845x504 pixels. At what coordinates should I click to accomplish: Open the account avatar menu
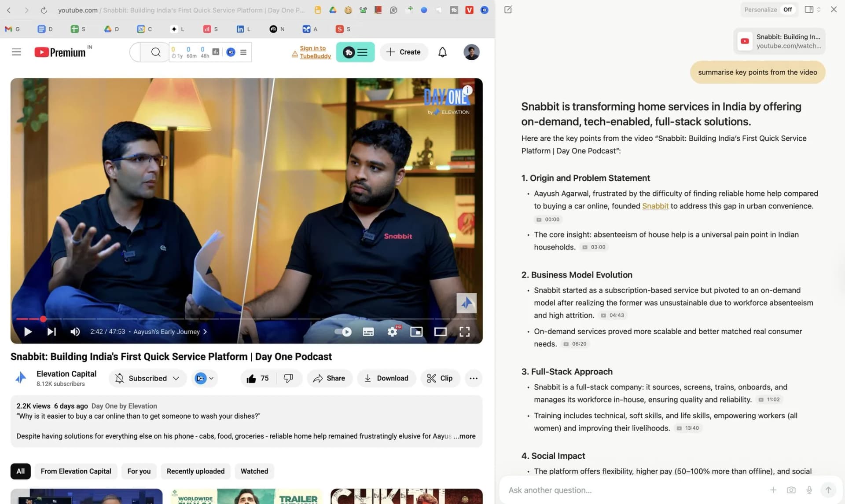coord(471,52)
